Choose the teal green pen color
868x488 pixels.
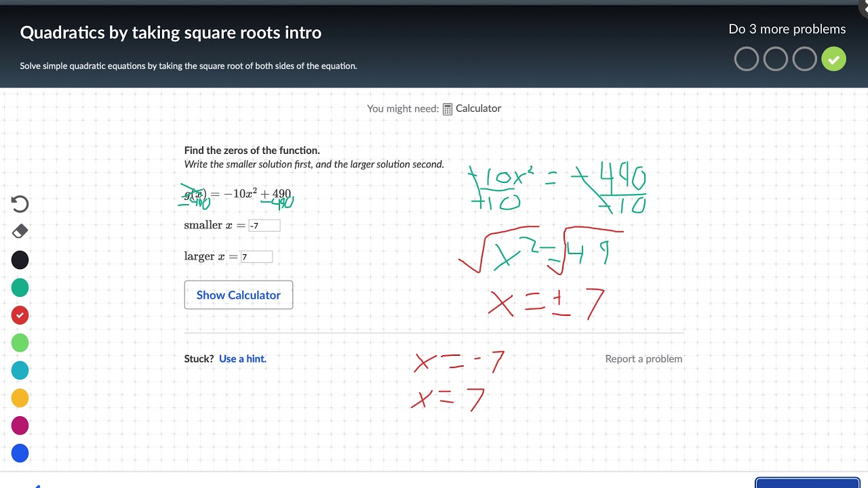click(20, 287)
